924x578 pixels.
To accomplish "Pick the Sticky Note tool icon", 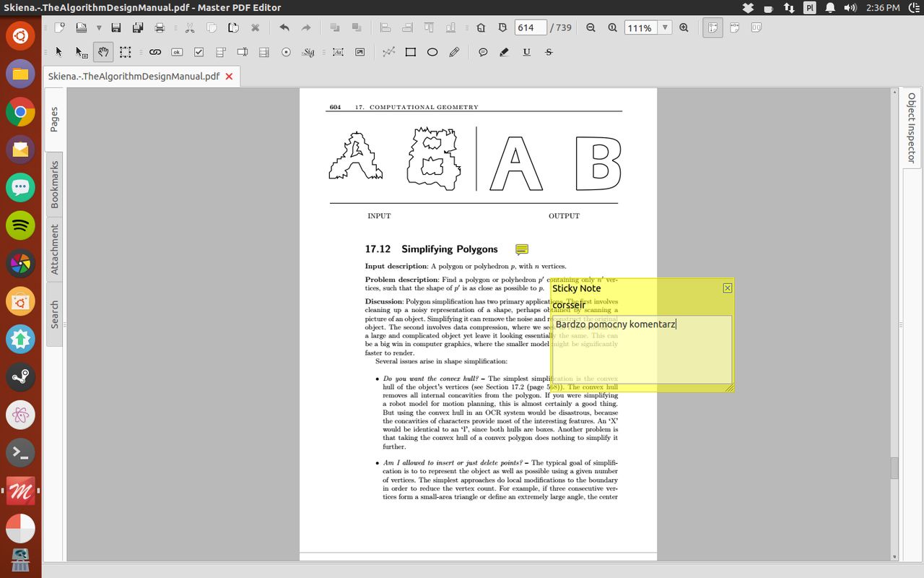I will [x=483, y=52].
